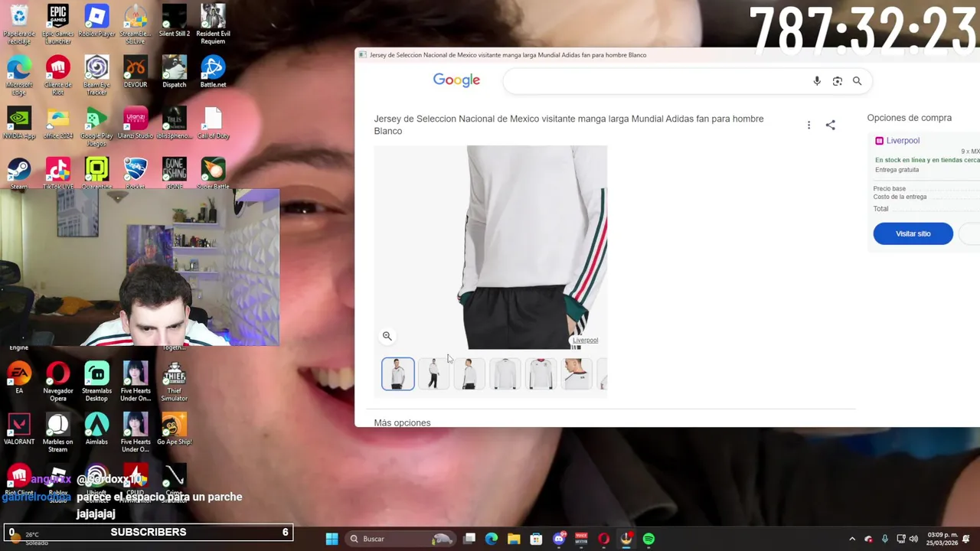Open Navegador Opera desktop icon
Viewport: 980px width, 551px height.
click(x=58, y=382)
